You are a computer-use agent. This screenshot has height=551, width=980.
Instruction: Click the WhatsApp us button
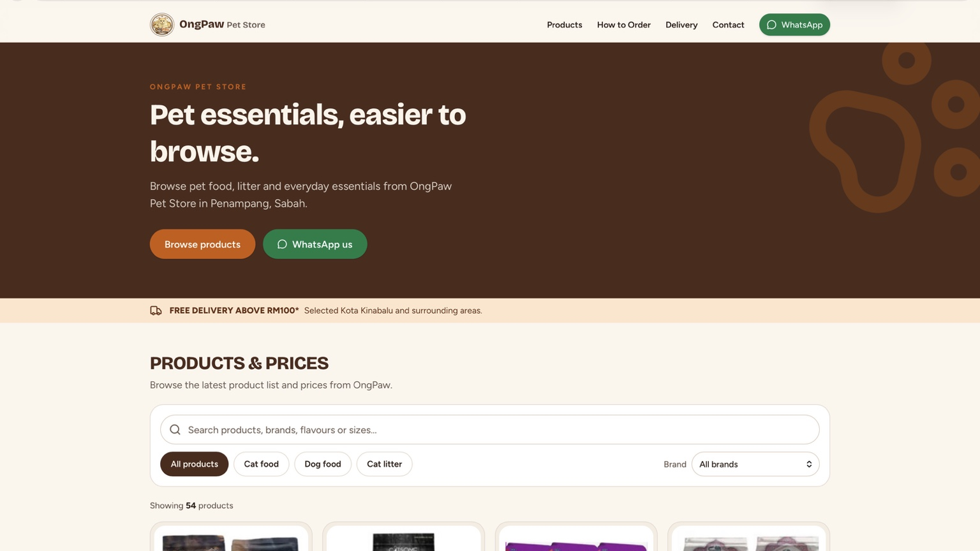point(315,244)
